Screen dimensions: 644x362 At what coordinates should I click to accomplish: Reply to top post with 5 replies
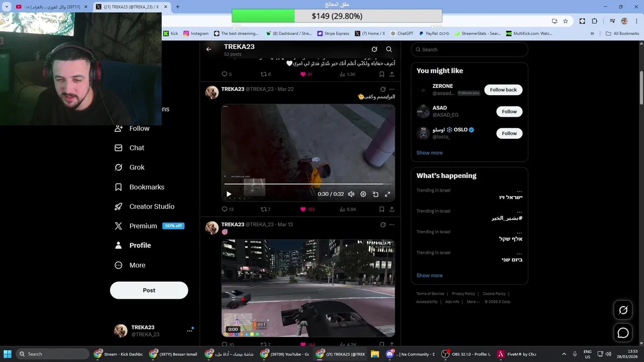226,74
